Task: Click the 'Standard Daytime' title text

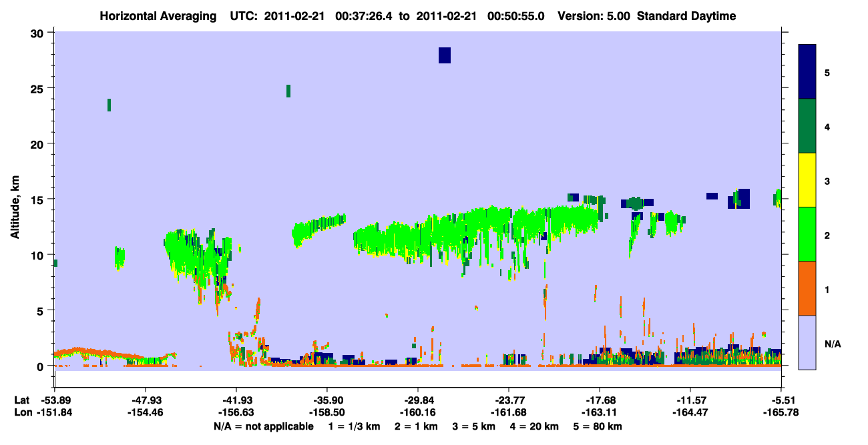Action: click(686, 16)
